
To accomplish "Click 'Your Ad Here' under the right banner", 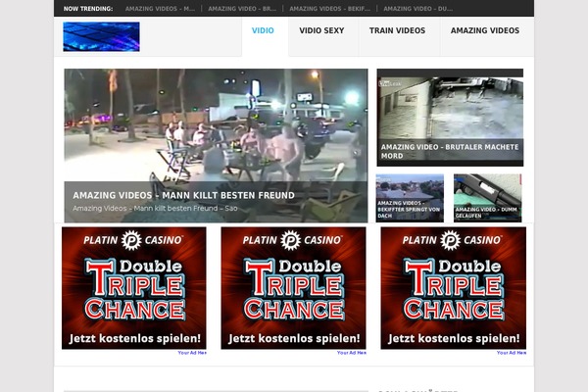I will (x=512, y=353).
